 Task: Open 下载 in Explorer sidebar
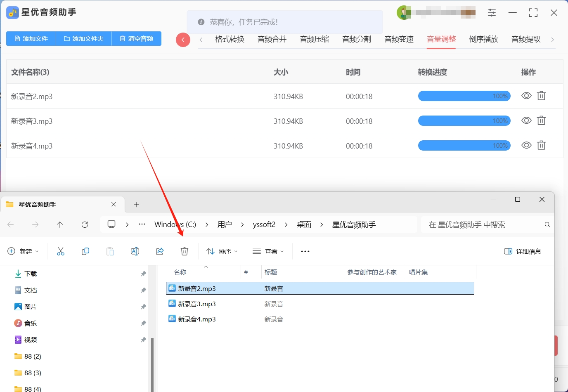pyautogui.click(x=31, y=274)
